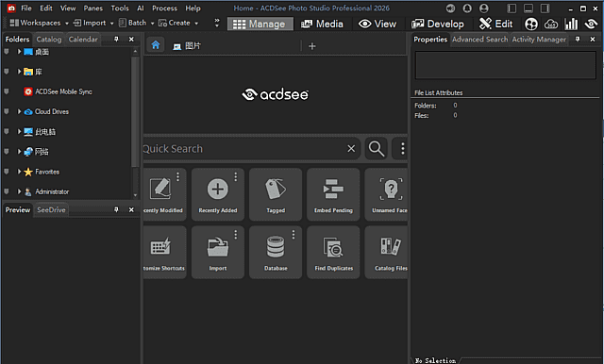Open the Panes menu

pos(93,8)
